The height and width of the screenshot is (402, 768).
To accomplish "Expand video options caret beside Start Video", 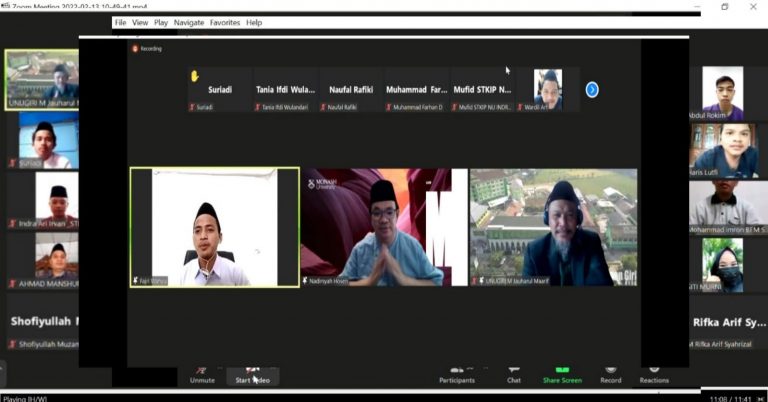I will coord(272,368).
